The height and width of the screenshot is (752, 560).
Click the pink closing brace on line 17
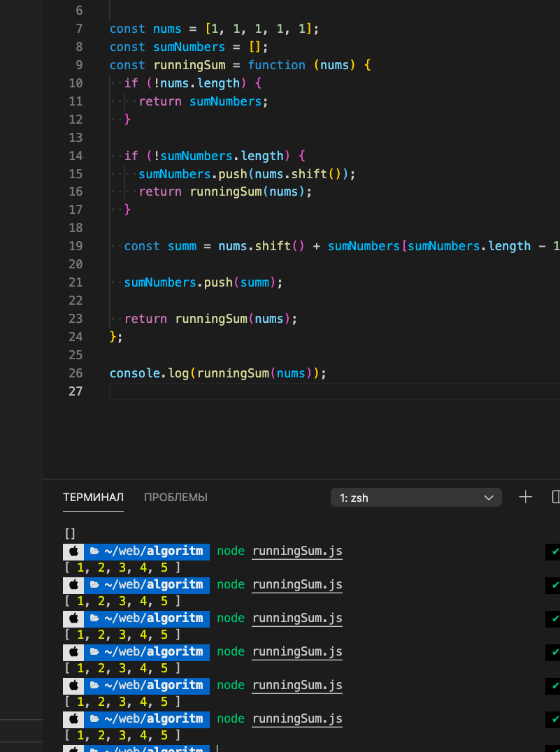pyautogui.click(x=127, y=210)
